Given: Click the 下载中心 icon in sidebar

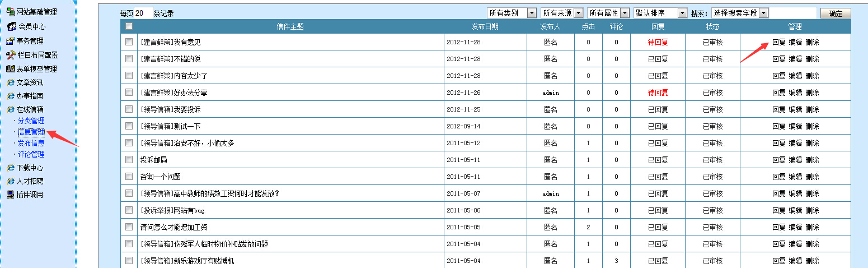Looking at the screenshot, I should pos(10,168).
